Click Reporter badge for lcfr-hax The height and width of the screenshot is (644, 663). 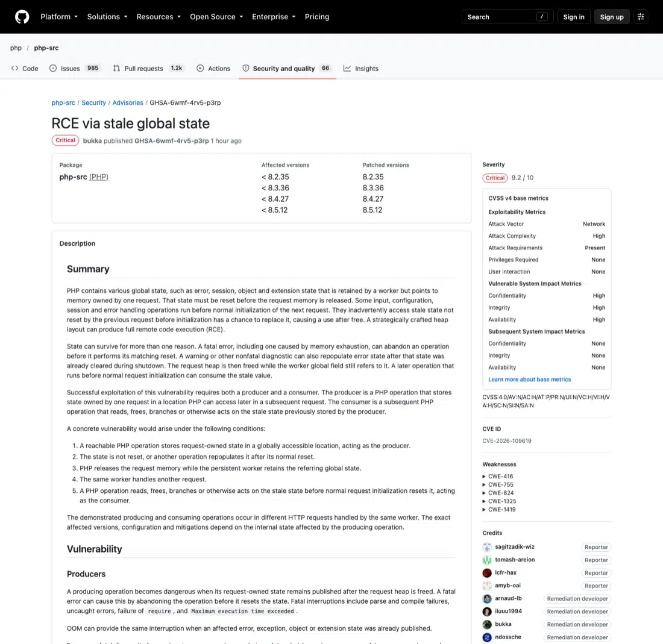pos(596,573)
